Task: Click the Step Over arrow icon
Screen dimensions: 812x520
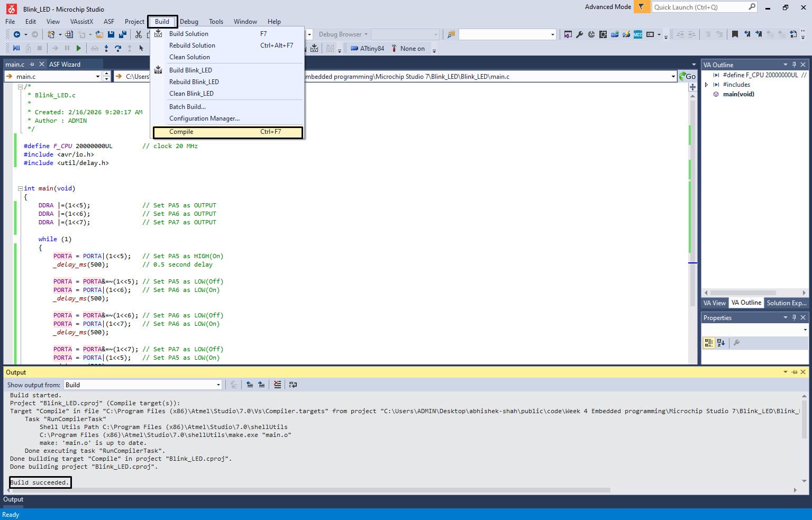Action: [118, 49]
